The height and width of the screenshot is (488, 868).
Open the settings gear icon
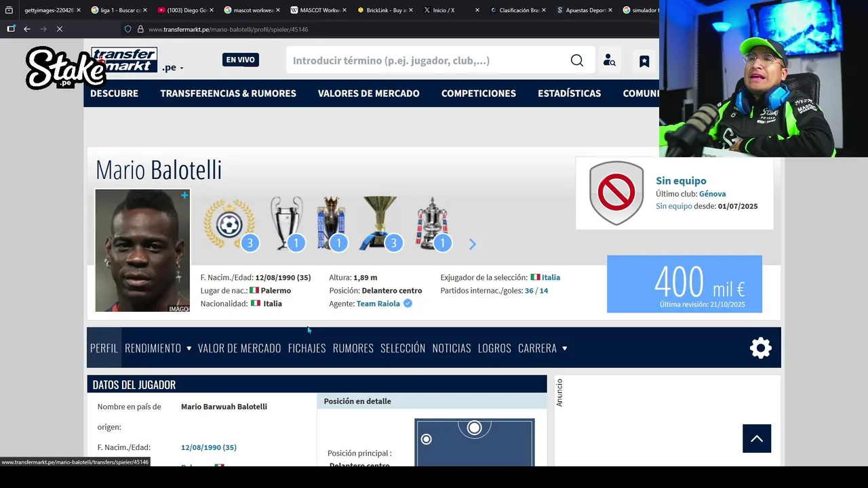click(761, 348)
